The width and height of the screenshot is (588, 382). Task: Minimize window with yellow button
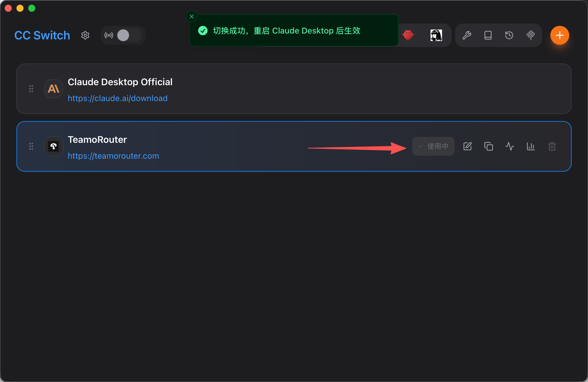[x=20, y=8]
